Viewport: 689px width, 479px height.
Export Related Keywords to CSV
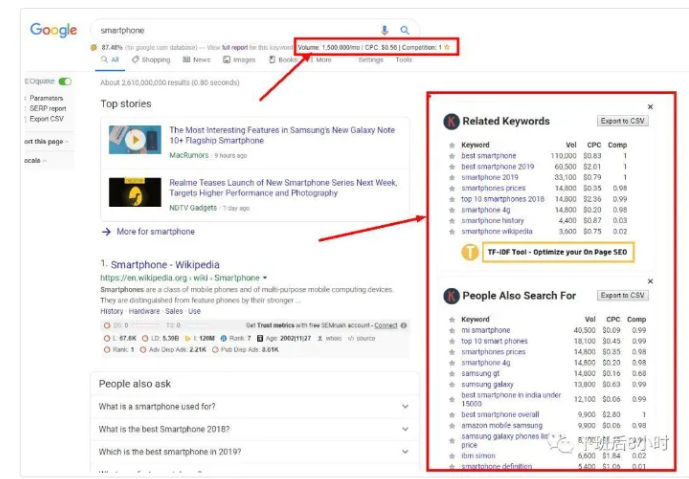pyautogui.click(x=622, y=121)
